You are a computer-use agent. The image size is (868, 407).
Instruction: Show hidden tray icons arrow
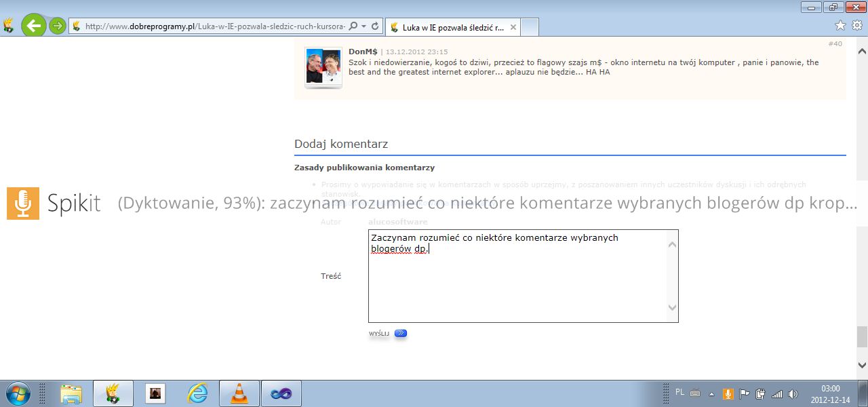pyautogui.click(x=712, y=393)
